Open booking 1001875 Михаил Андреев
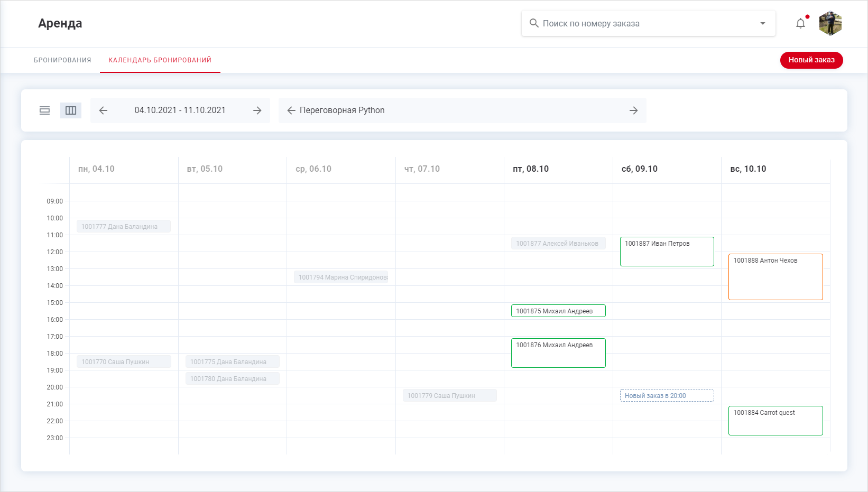 (x=558, y=311)
